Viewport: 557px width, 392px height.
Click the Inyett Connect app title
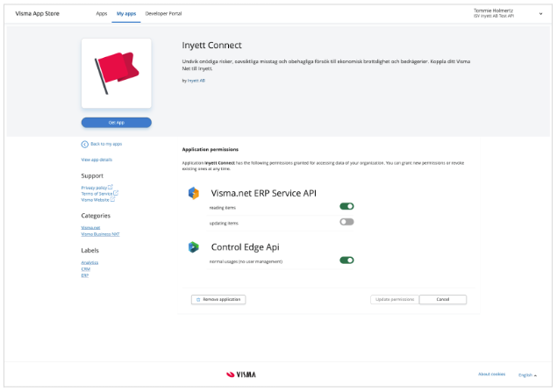point(211,45)
